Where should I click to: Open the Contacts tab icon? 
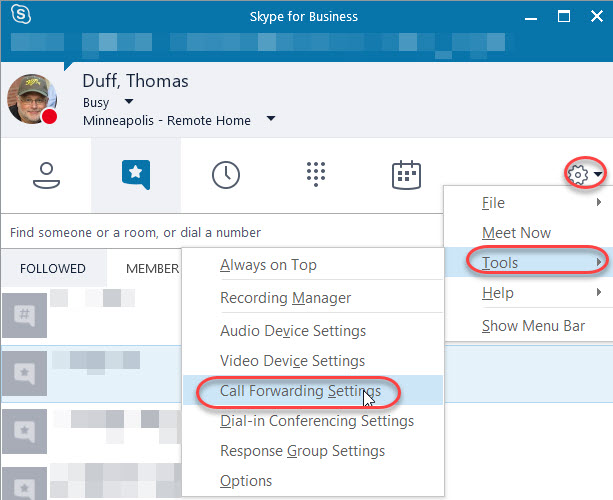coord(46,175)
